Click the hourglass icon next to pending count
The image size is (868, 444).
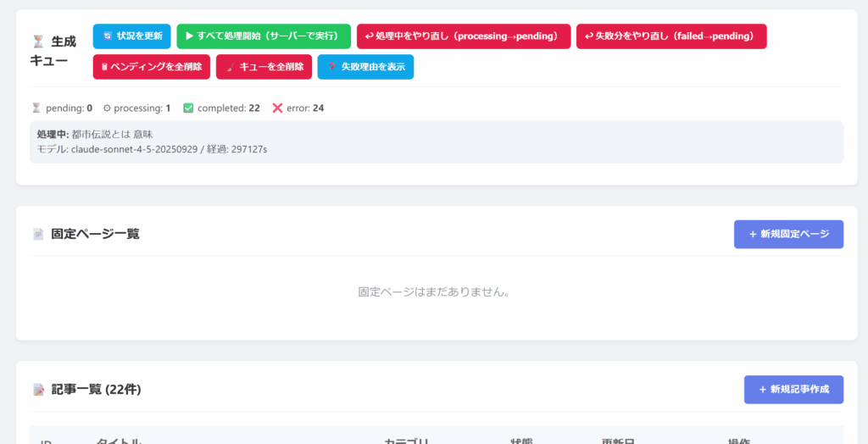point(36,108)
